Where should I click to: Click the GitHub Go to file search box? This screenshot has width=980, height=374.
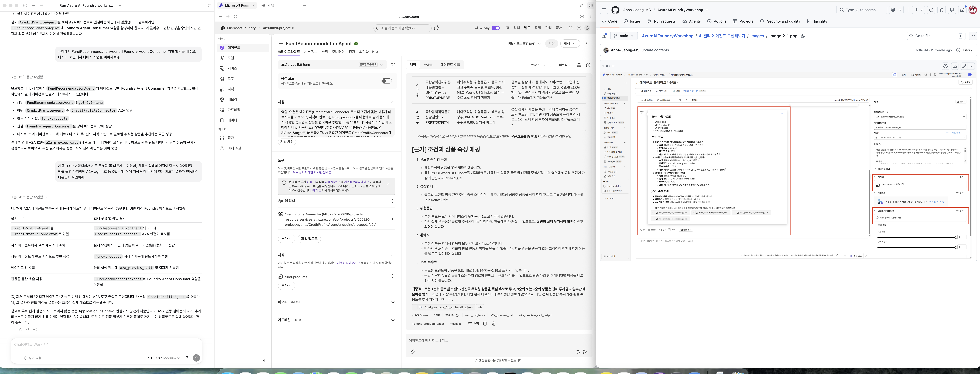click(x=936, y=36)
